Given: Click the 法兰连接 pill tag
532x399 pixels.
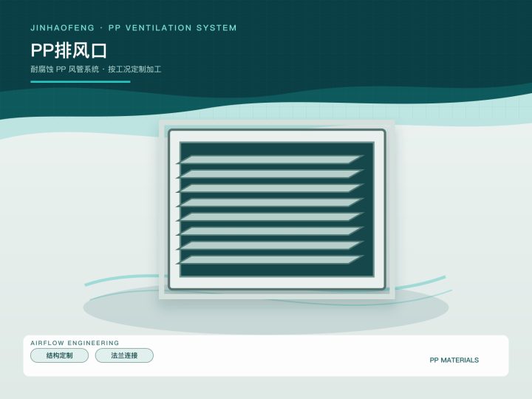Looking at the screenshot, I should (x=124, y=355).
